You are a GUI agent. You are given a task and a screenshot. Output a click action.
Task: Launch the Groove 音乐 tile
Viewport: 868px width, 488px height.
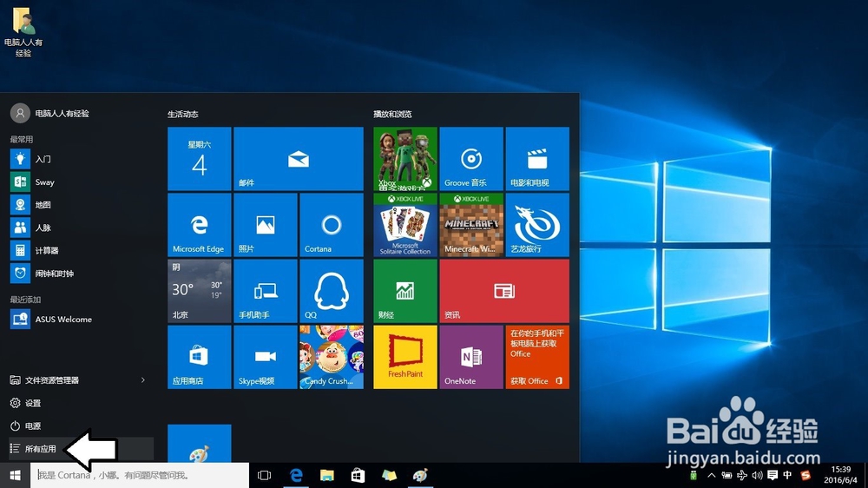[x=471, y=159]
